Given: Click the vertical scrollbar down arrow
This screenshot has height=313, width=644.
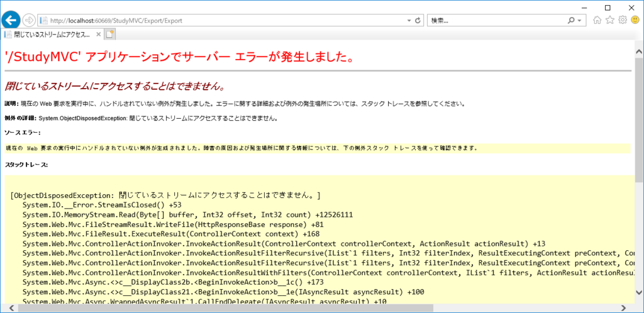Looking at the screenshot, I should [639, 292].
